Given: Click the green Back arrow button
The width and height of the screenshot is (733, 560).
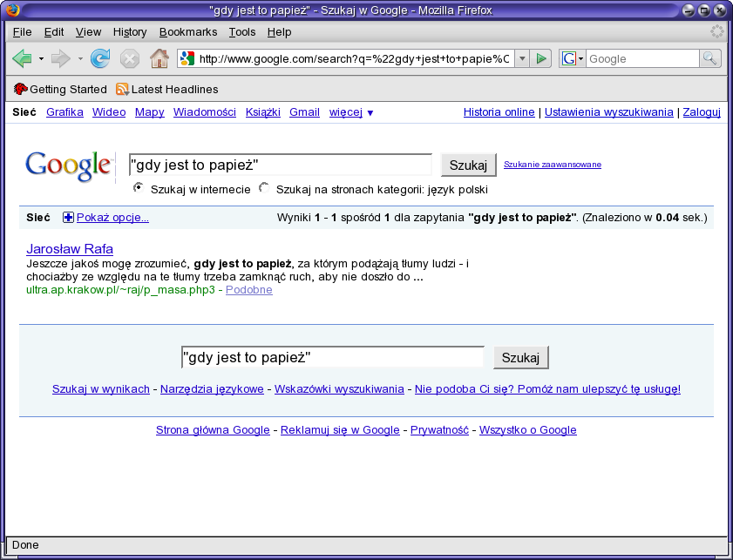Looking at the screenshot, I should (22, 59).
